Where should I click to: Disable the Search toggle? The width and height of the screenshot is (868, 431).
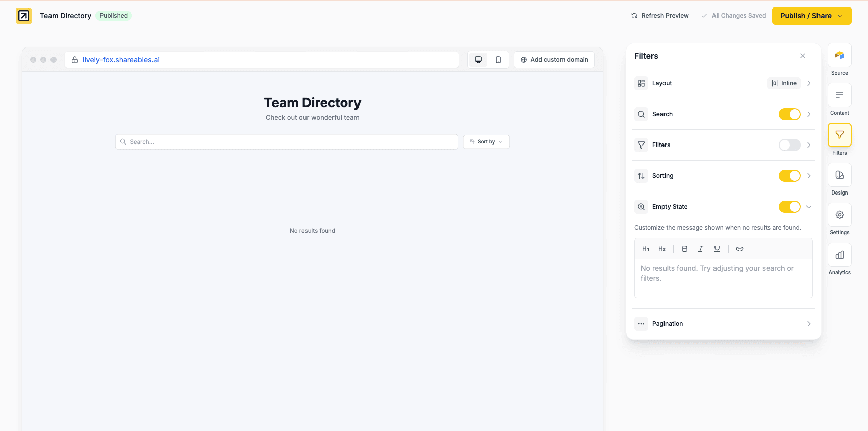coord(789,114)
